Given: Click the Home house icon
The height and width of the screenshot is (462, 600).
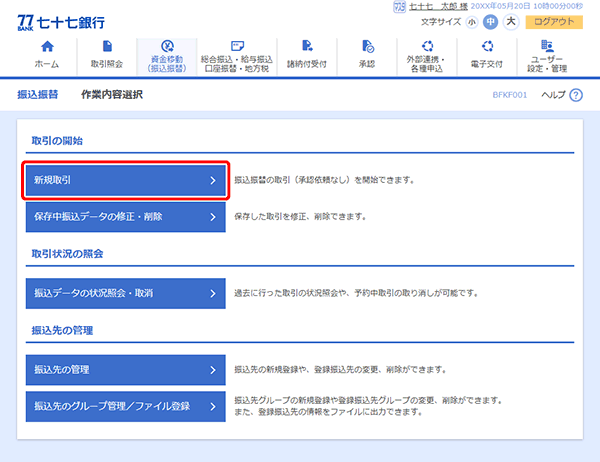Looking at the screenshot, I should click(x=45, y=47).
